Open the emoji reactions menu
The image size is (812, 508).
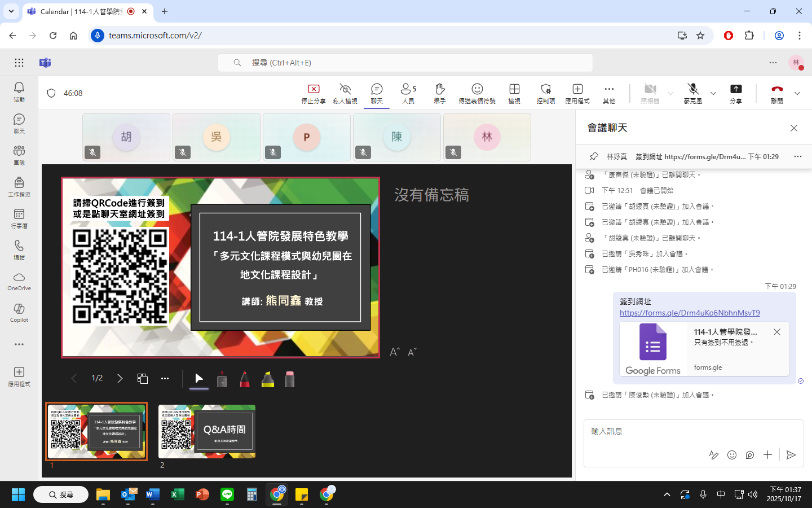[477, 93]
